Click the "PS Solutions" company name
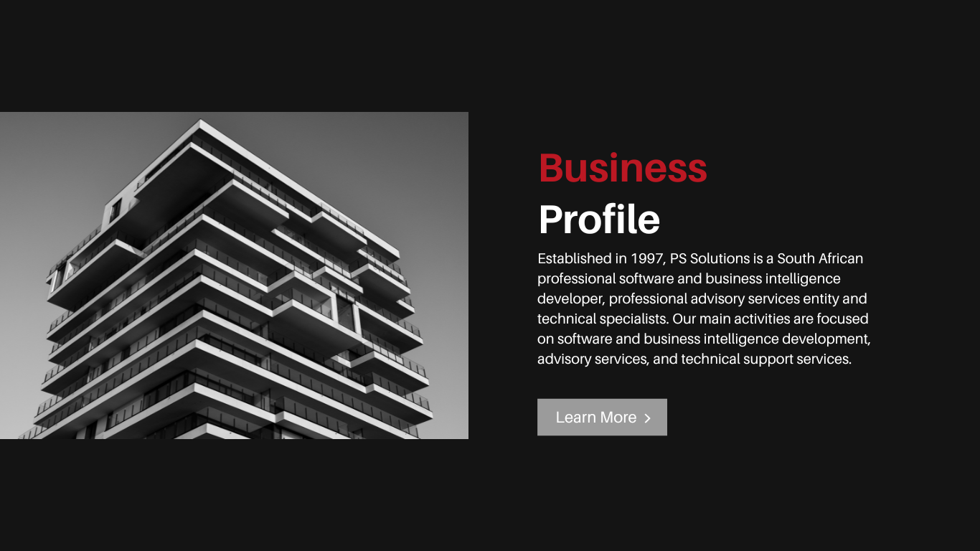This screenshot has height=551, width=980. click(x=710, y=258)
